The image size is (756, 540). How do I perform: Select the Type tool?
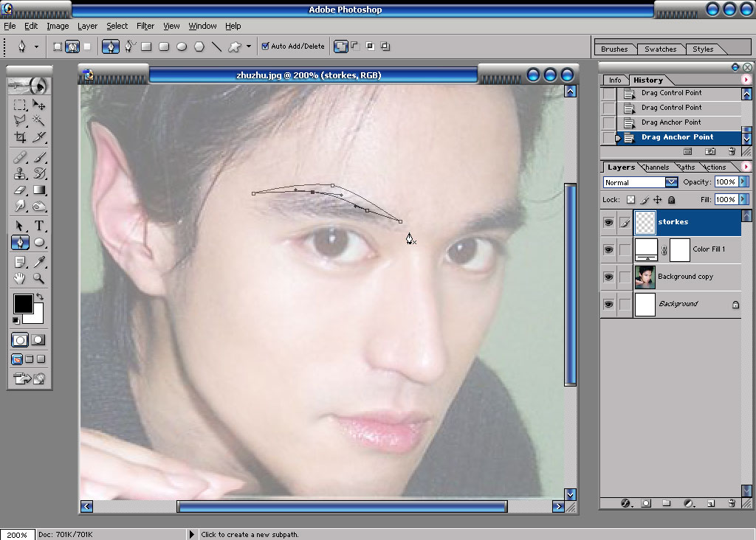39,225
